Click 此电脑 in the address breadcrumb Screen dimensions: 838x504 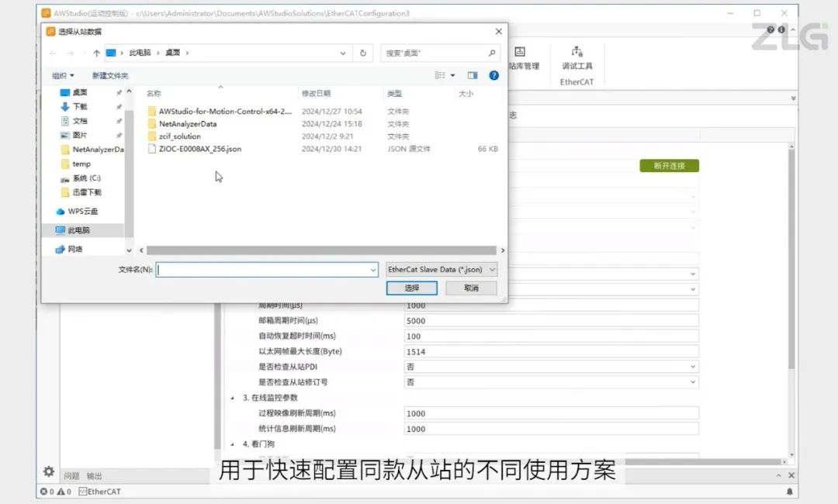[140, 53]
